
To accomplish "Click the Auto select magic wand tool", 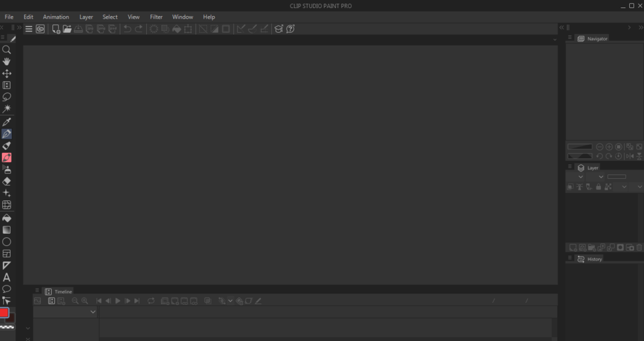I will coord(7,109).
